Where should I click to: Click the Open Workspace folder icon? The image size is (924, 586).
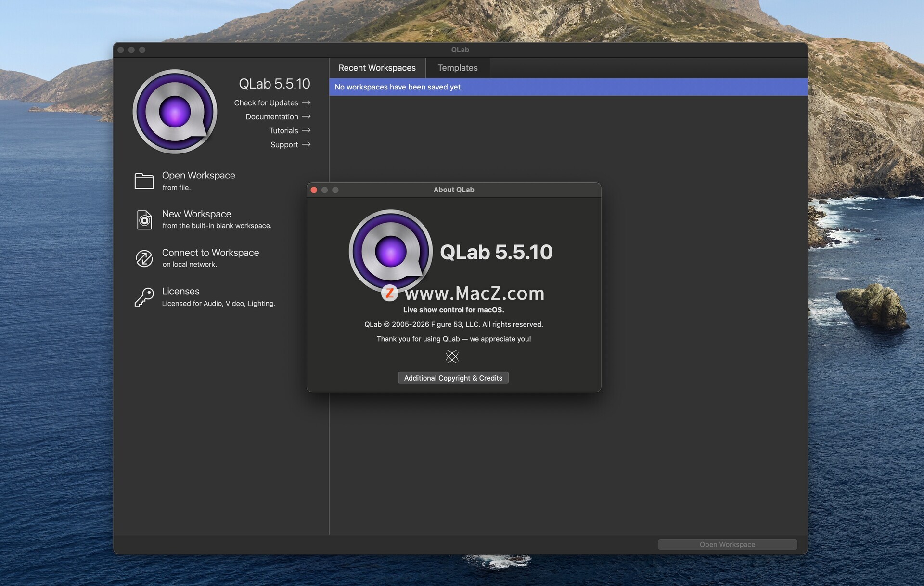pyautogui.click(x=144, y=181)
